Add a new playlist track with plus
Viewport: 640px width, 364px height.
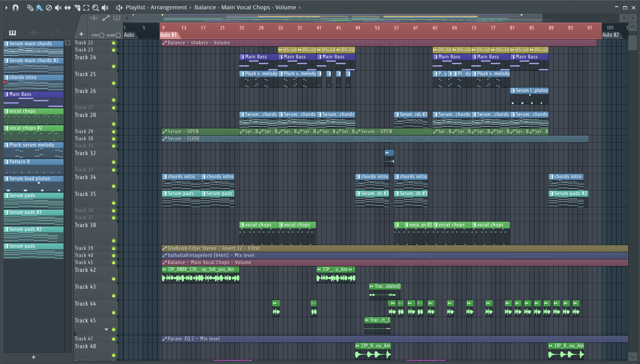click(x=81, y=34)
